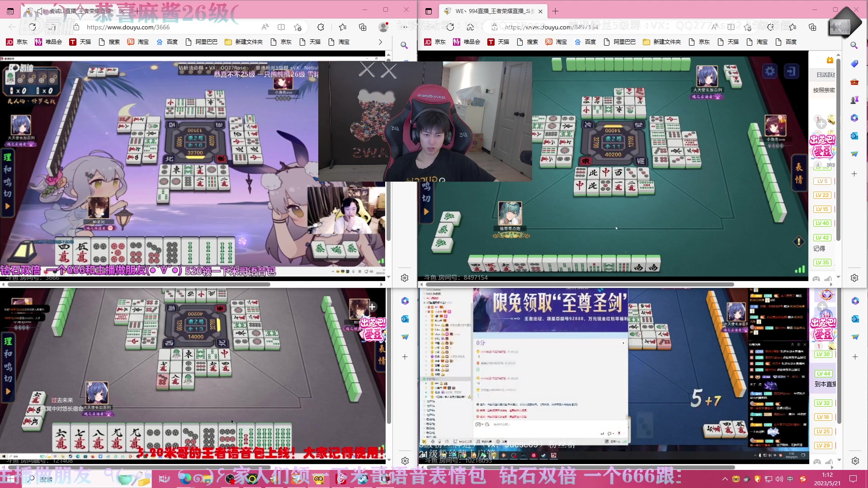The image size is (868, 488).
Task: Open Extensions menu in left browser window
Action: click(x=321, y=27)
